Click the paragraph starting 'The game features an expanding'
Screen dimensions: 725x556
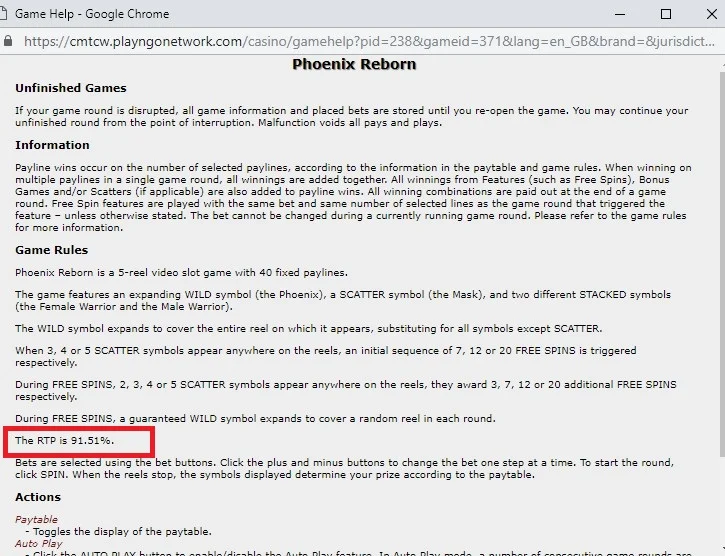point(343,300)
